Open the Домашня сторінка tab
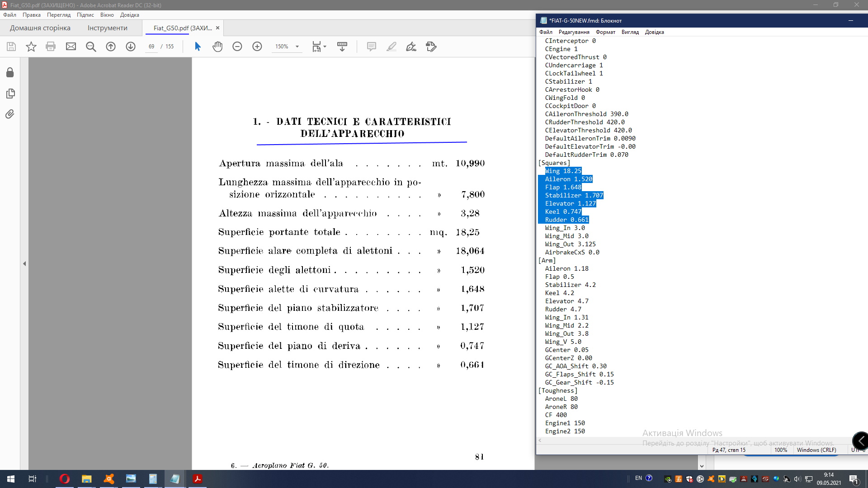The height and width of the screenshot is (488, 868). (40, 28)
